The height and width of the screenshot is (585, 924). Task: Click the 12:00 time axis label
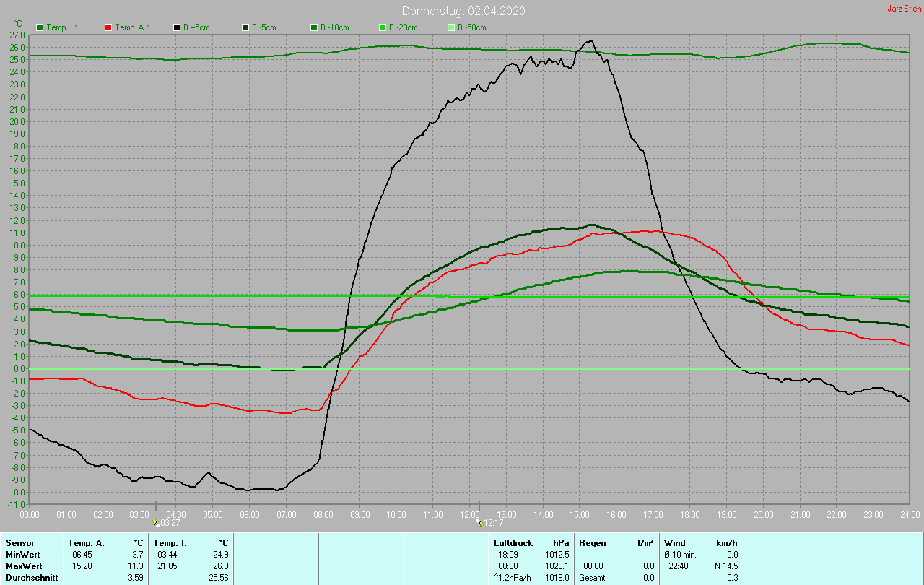click(x=470, y=514)
